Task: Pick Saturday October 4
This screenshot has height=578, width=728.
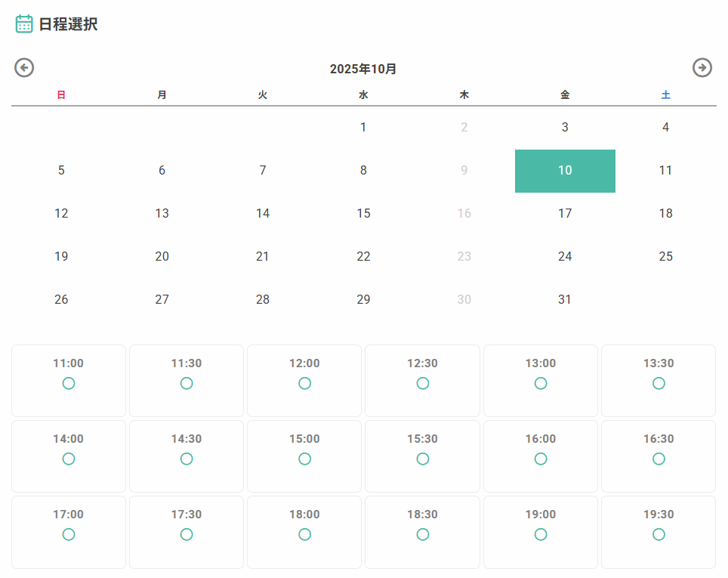Action: click(x=665, y=128)
